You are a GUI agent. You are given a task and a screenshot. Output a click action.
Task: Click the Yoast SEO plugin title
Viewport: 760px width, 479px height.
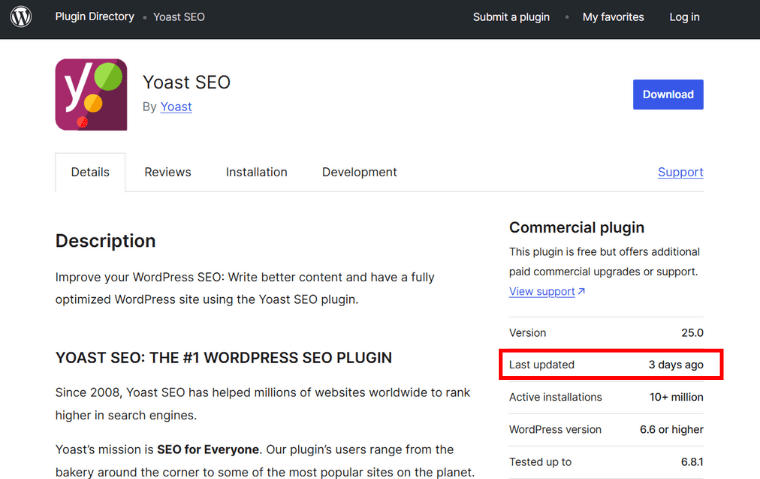[x=187, y=82]
